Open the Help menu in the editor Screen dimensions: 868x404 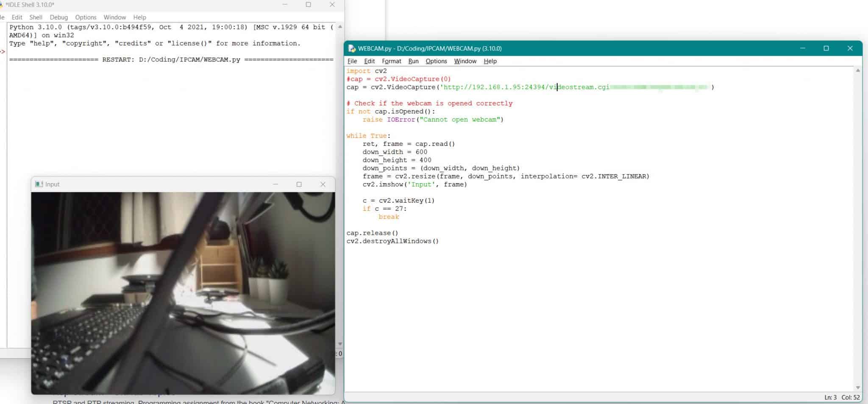point(490,61)
